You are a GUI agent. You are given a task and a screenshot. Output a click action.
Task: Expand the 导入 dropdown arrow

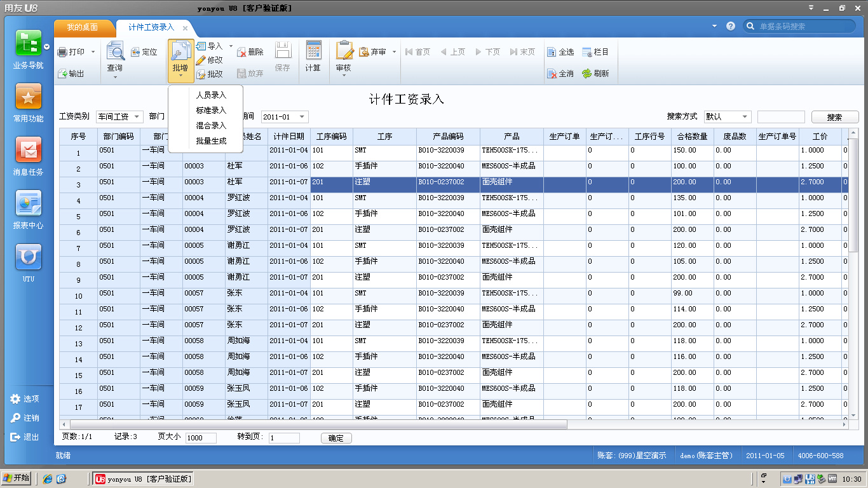coord(231,46)
